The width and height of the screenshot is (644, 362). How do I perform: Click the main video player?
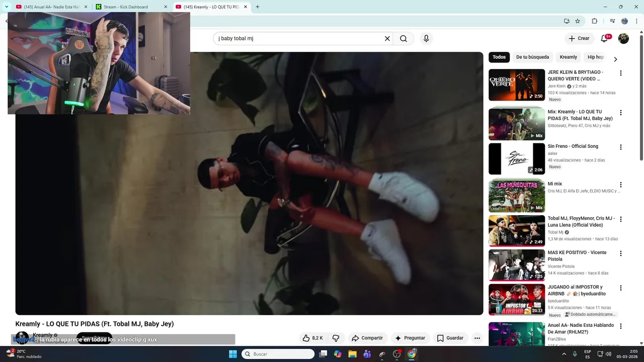(249, 184)
